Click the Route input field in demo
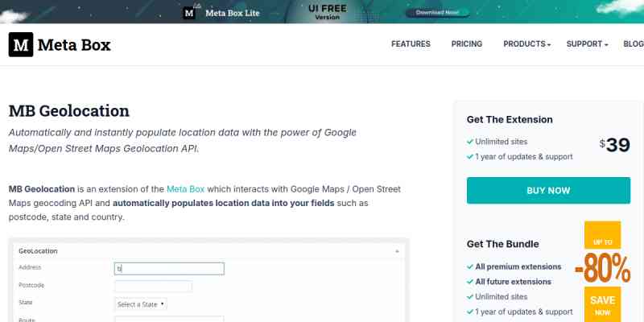The width and height of the screenshot is (644, 322). 169,319
